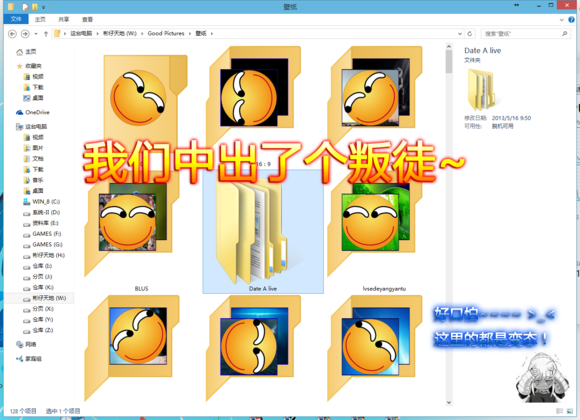580x420 pixels.
Task: Go up one folder level
Action: tap(46, 34)
